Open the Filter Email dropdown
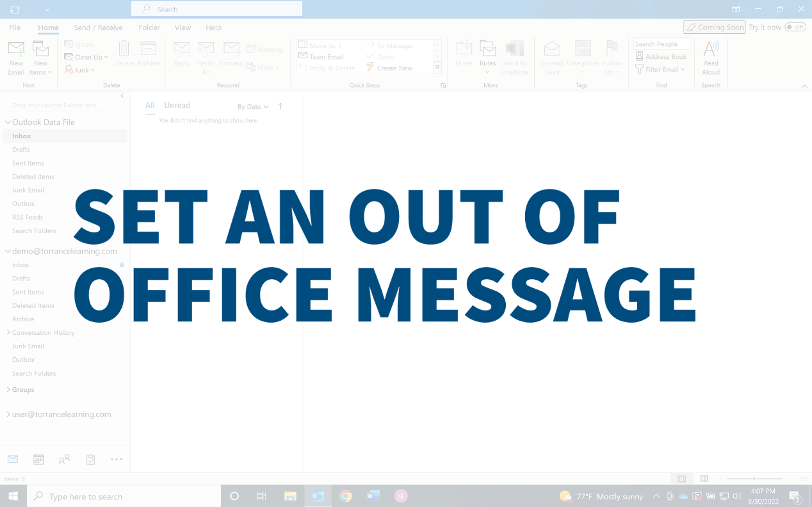 click(x=660, y=69)
